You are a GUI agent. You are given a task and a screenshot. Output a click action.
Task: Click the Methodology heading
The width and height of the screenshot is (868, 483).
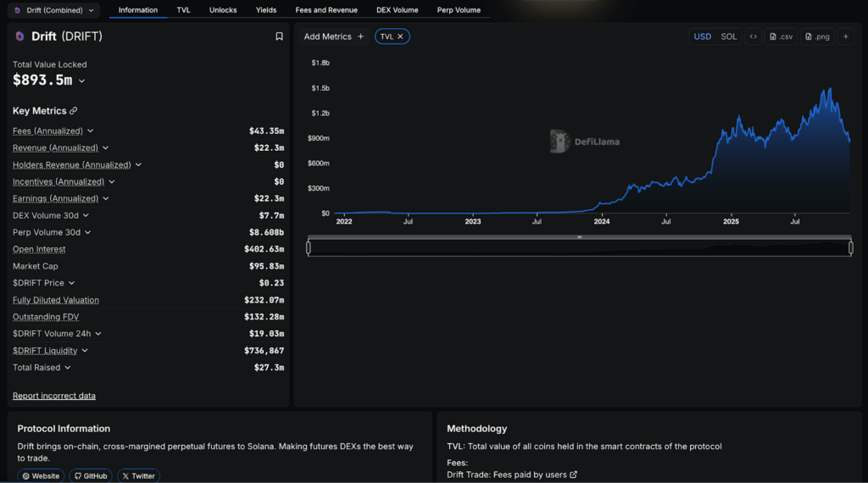(x=476, y=429)
